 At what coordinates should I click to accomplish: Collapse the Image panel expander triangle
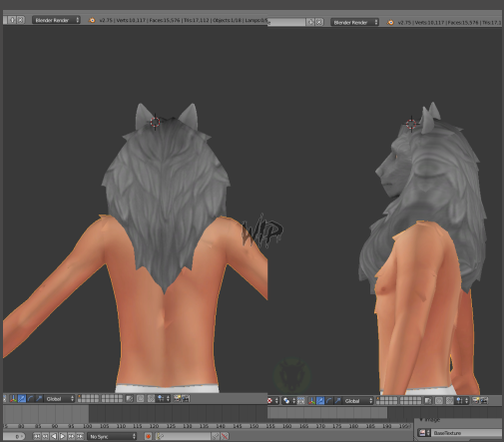(421, 420)
